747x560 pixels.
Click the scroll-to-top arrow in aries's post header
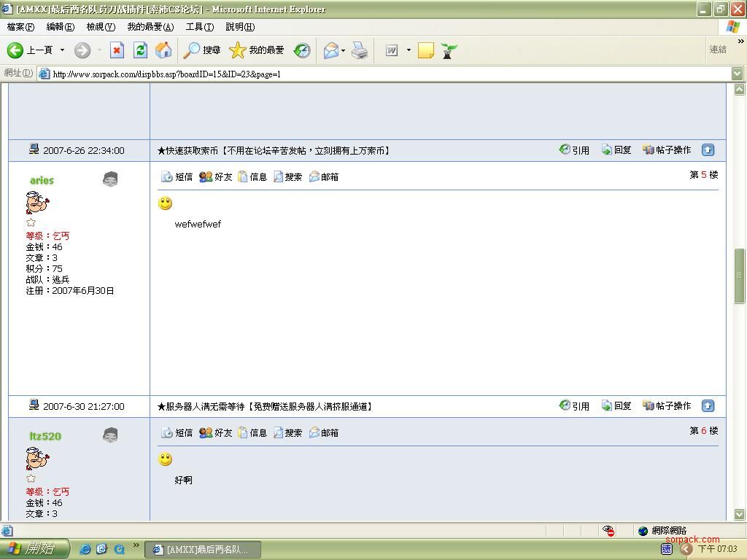(708, 150)
